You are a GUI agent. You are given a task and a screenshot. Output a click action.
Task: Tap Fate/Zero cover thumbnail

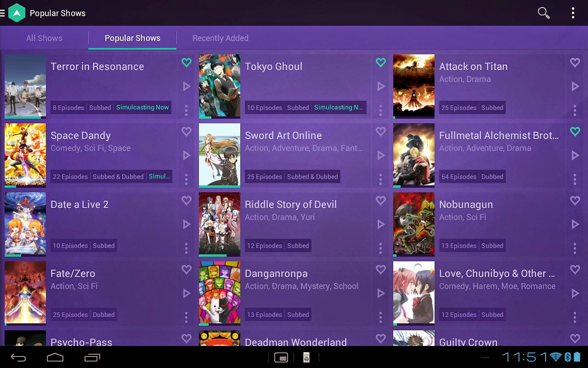[x=25, y=293]
